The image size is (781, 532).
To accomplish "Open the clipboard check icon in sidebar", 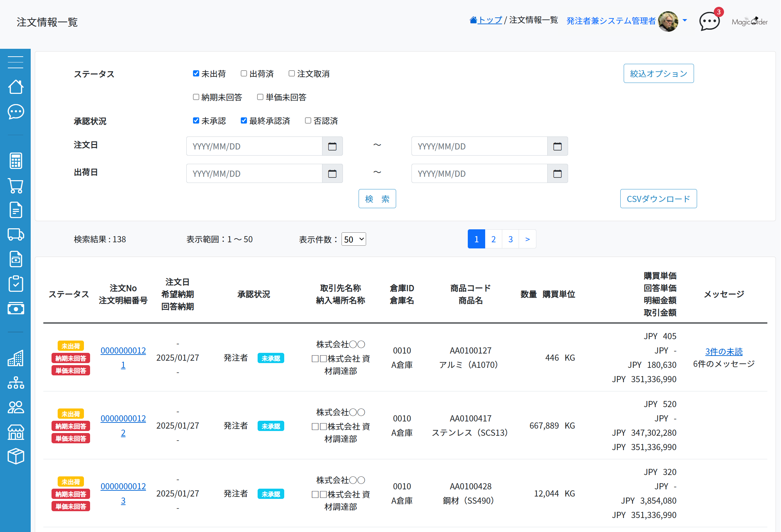I will click(16, 284).
